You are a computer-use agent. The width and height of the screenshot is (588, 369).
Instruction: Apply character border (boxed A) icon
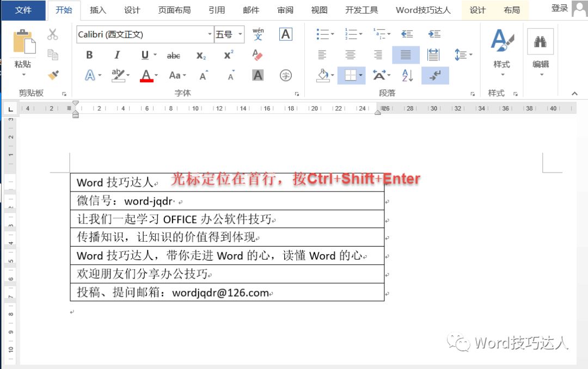pyautogui.click(x=285, y=34)
